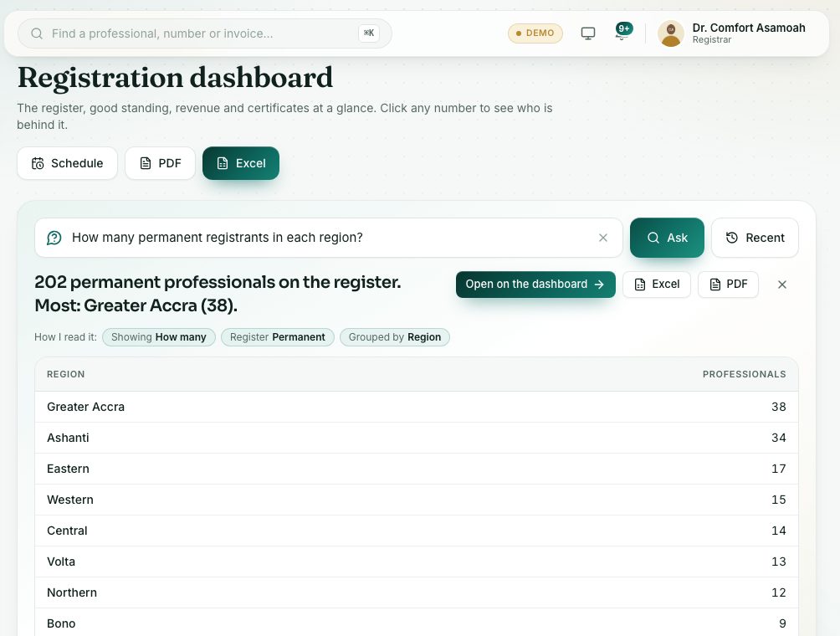The height and width of the screenshot is (636, 840).
Task: Click the ⌘K shortcut badge
Action: pyautogui.click(x=369, y=33)
